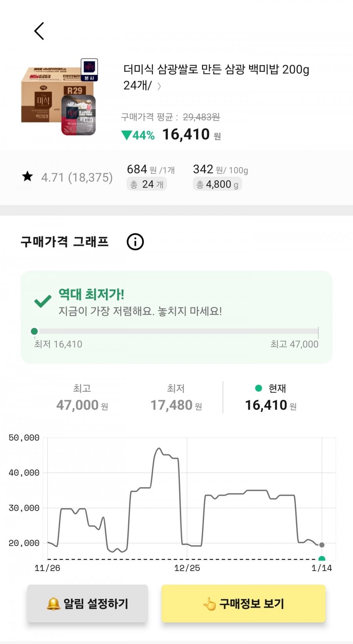This screenshot has width=353, height=644.
Task: Select the 현재 16,410원 stat
Action: (x=271, y=398)
